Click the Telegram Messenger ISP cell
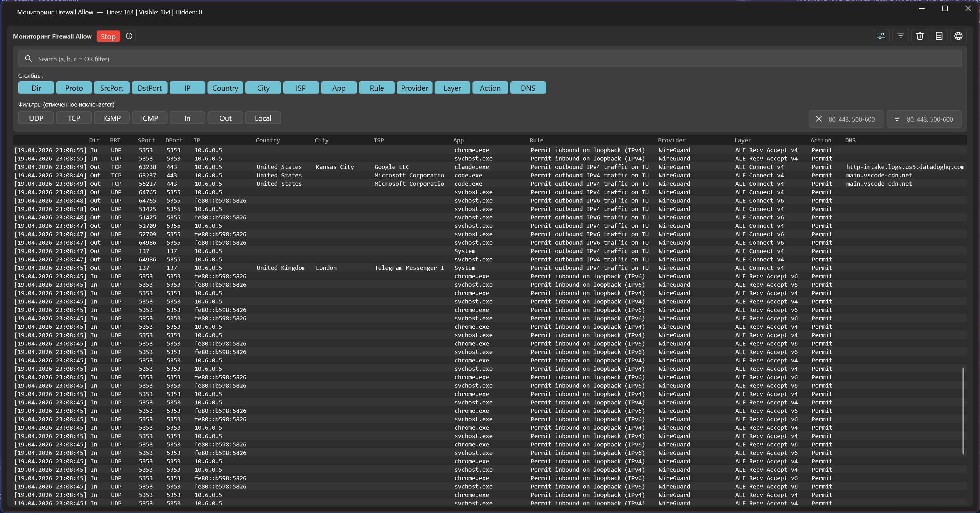This screenshot has width=980, height=513. click(409, 268)
